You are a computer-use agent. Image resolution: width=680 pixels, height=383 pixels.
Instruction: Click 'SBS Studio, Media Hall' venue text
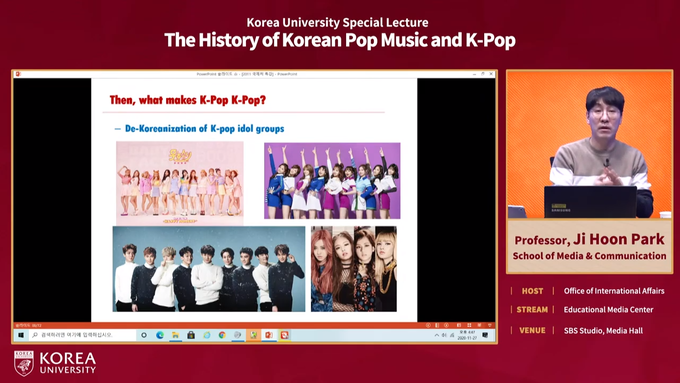(603, 331)
